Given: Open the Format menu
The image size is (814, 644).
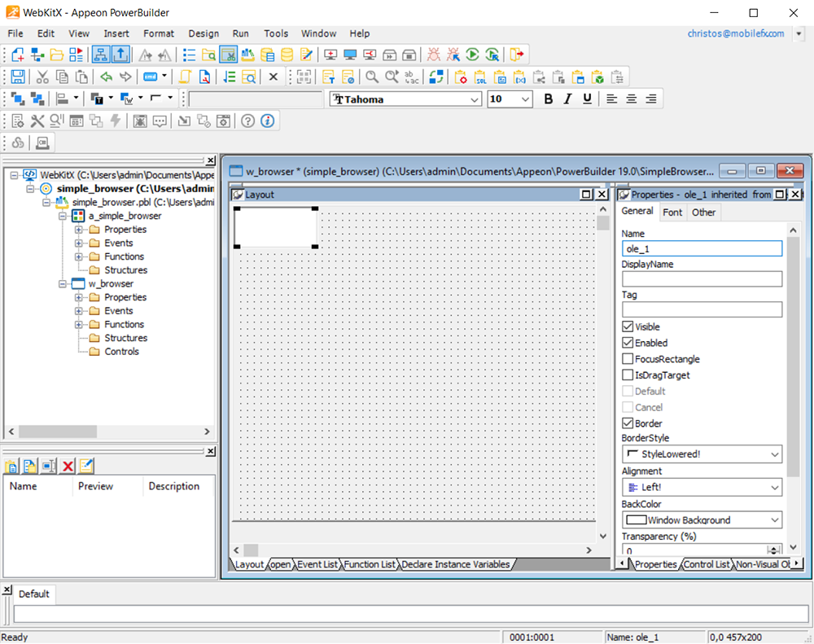Looking at the screenshot, I should [159, 33].
